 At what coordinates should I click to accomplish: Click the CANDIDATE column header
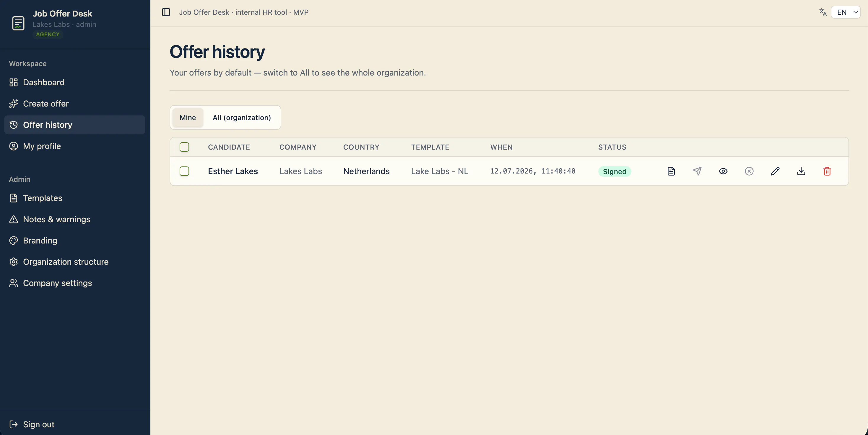point(229,147)
